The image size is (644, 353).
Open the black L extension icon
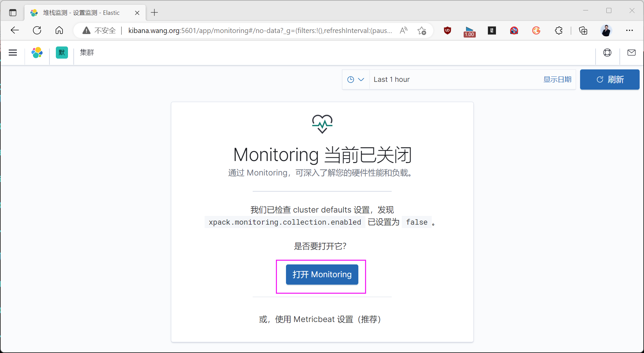pyautogui.click(x=492, y=31)
